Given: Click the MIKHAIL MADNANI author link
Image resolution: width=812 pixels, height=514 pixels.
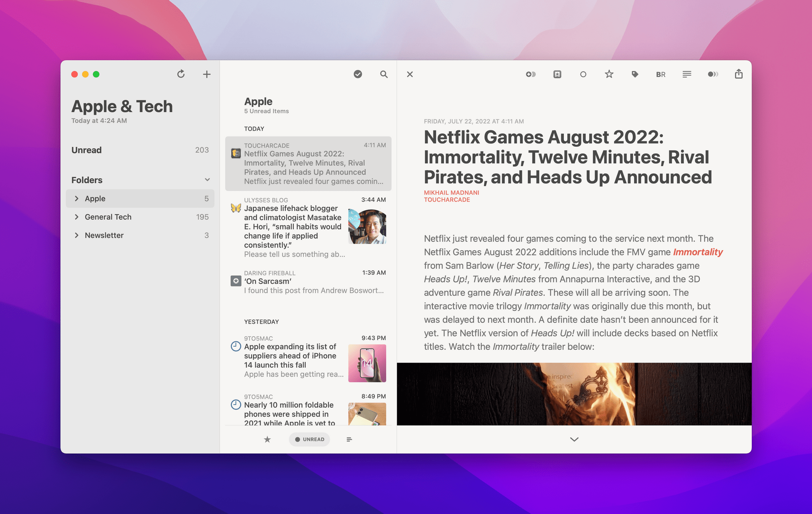Looking at the screenshot, I should (x=452, y=193).
